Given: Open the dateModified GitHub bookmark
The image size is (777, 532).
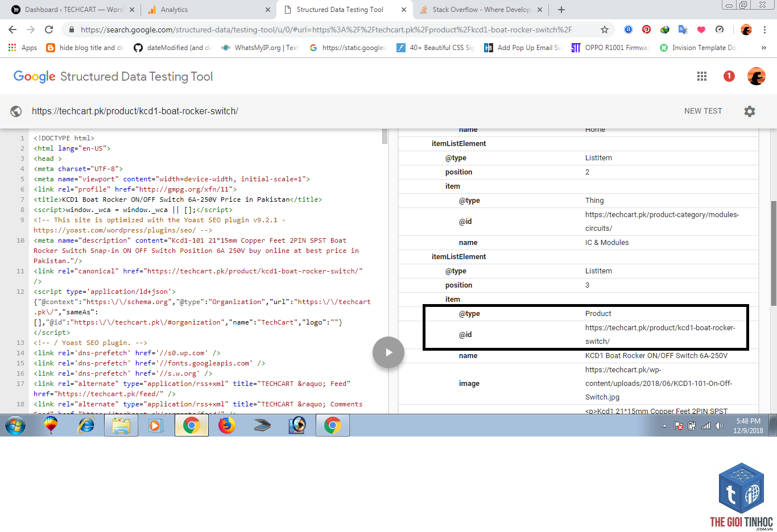Looking at the screenshot, I should [x=172, y=48].
